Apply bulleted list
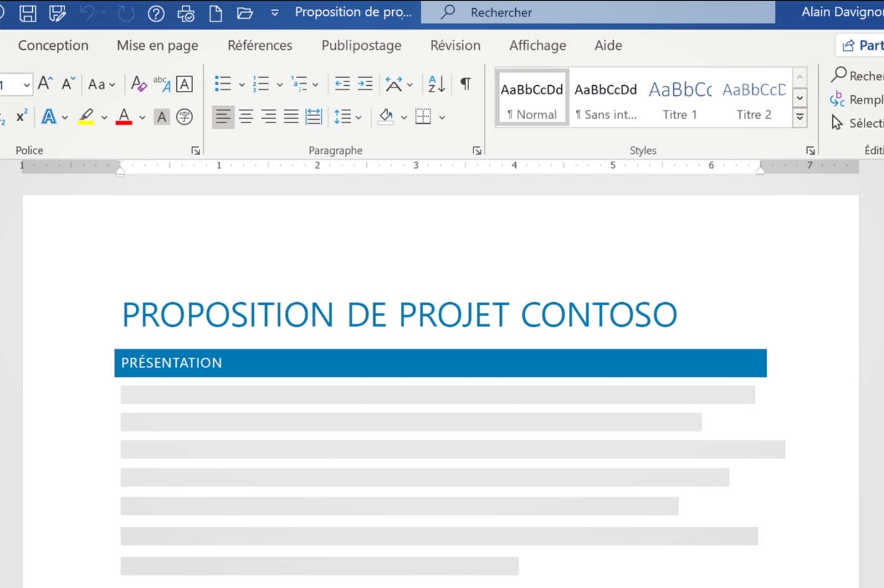The width and height of the screenshot is (884, 588). point(223,83)
